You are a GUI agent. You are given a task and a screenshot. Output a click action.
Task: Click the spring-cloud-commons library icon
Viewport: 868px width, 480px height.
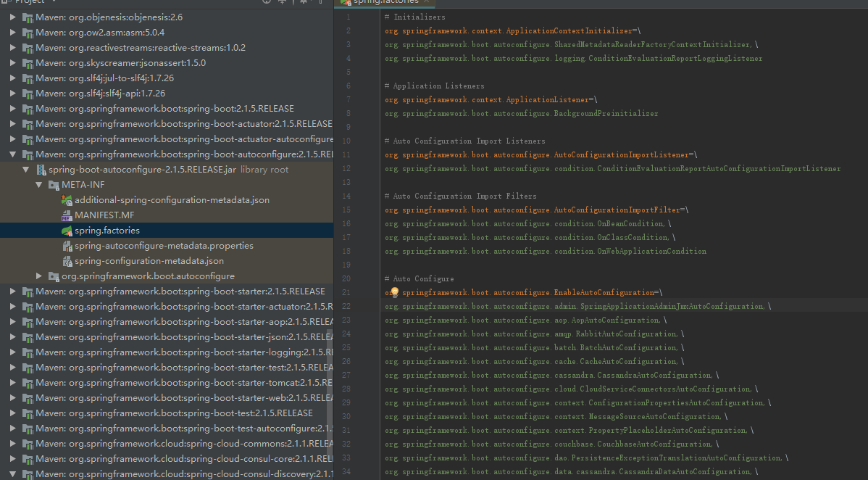(28, 444)
